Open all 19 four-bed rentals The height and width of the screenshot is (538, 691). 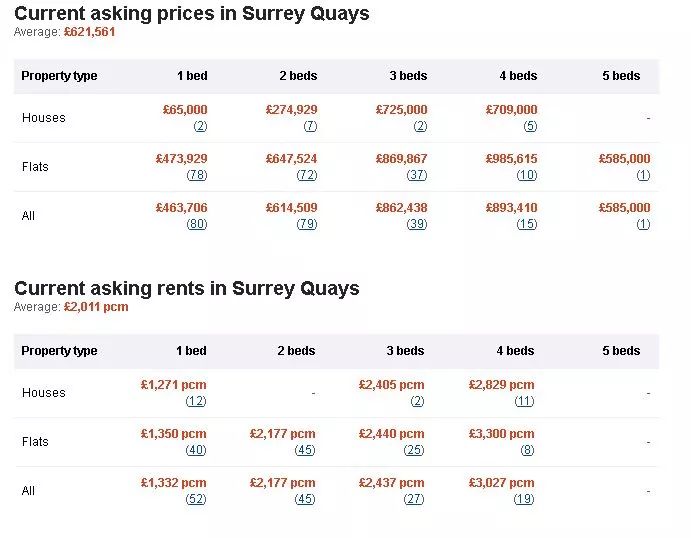[524, 499]
